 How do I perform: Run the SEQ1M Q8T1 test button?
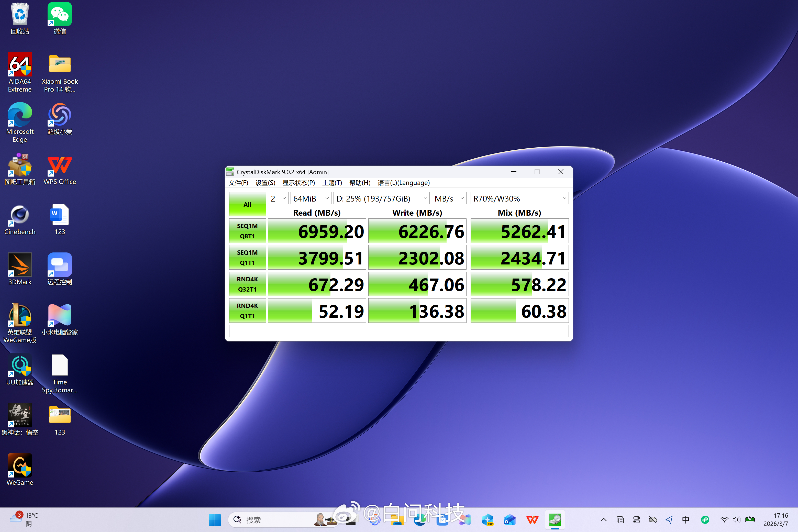(247, 231)
